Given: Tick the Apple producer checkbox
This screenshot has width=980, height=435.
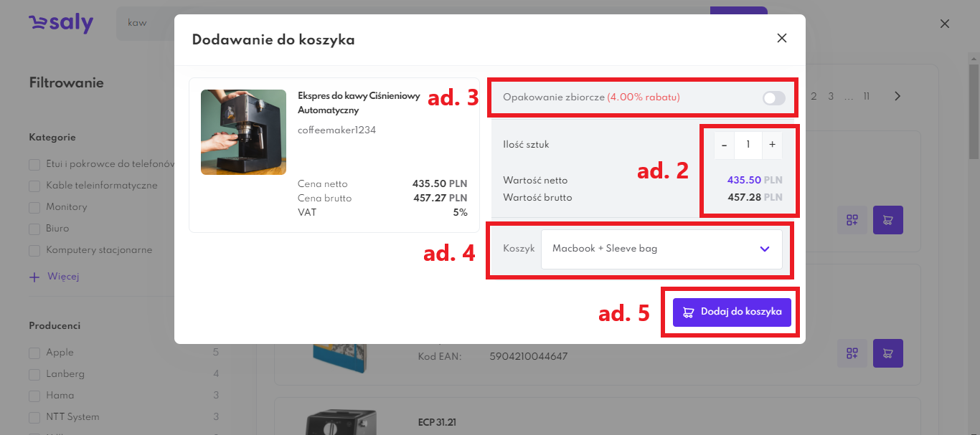Looking at the screenshot, I should coord(34,353).
